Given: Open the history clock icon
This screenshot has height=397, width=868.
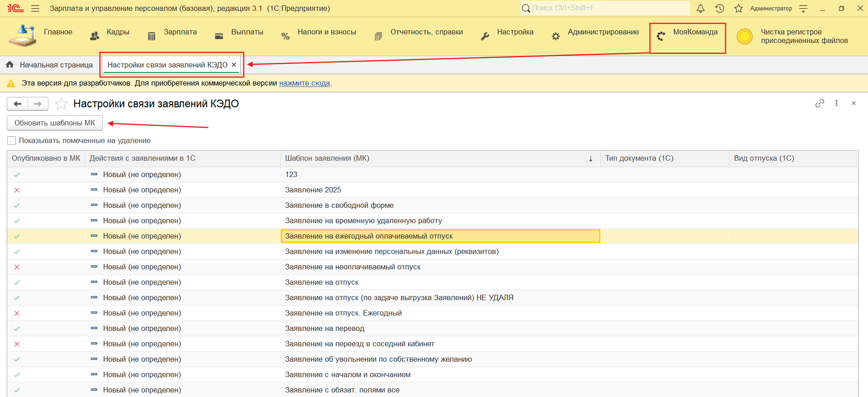Looking at the screenshot, I should [720, 8].
